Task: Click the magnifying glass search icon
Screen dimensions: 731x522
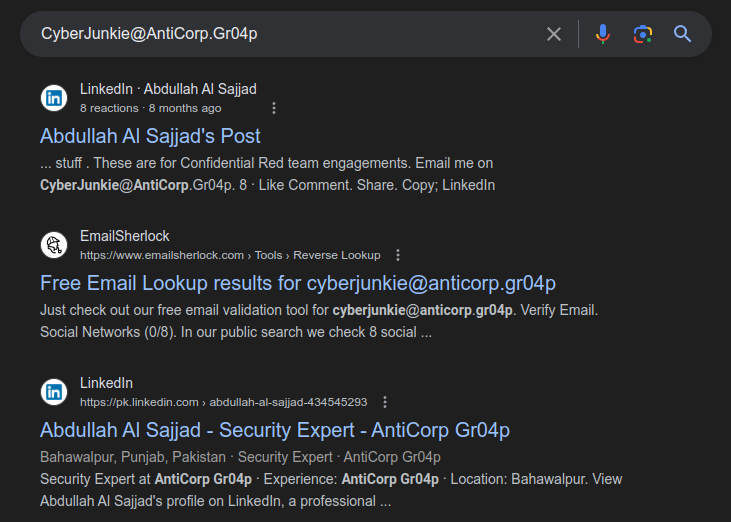Action: (683, 34)
